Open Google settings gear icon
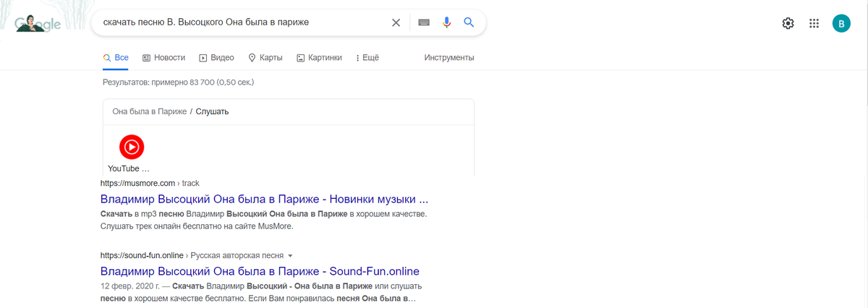 [788, 23]
